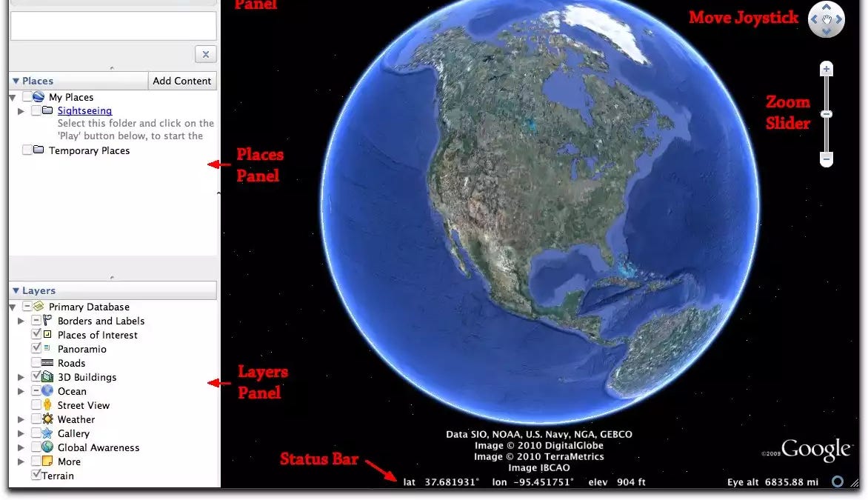Open the Sightseeing link

point(84,110)
